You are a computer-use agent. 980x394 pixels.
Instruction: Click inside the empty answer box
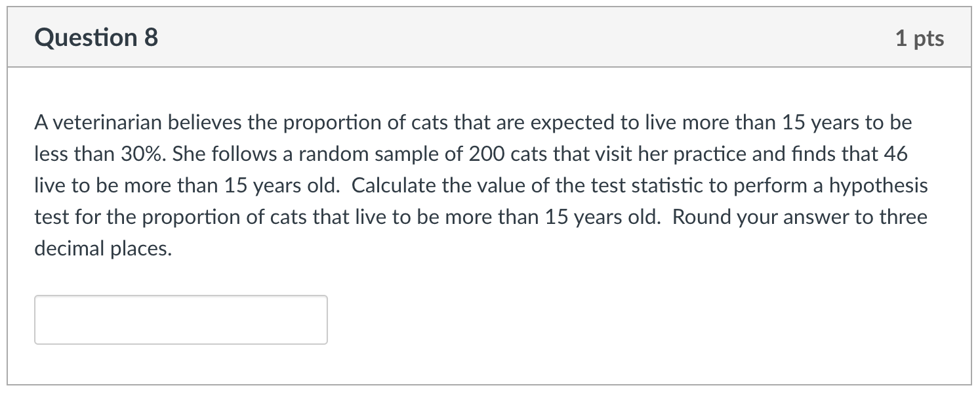[180, 320]
